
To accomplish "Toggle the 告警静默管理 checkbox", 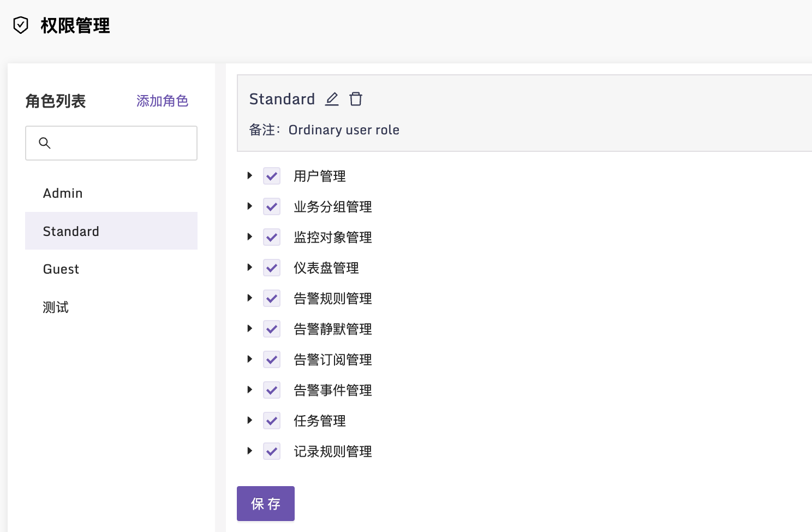I will pyautogui.click(x=272, y=329).
